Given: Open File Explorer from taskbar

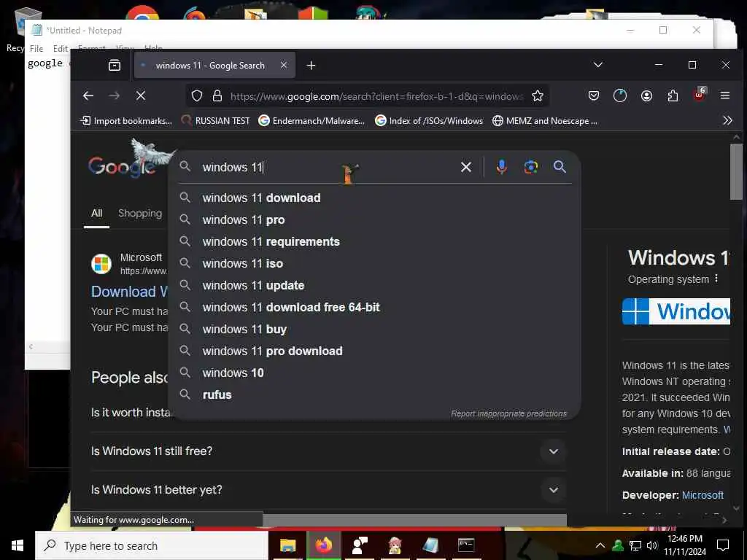Looking at the screenshot, I should pyautogui.click(x=287, y=545).
